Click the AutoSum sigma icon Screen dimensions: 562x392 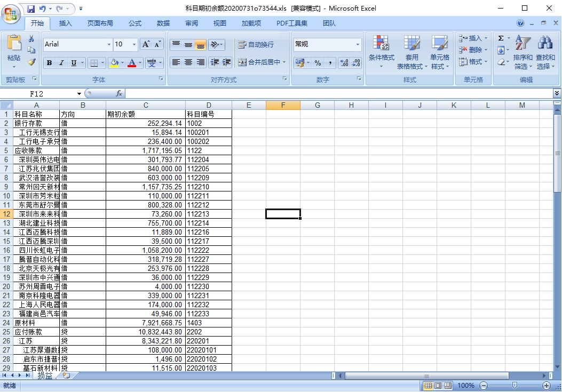[x=501, y=38]
